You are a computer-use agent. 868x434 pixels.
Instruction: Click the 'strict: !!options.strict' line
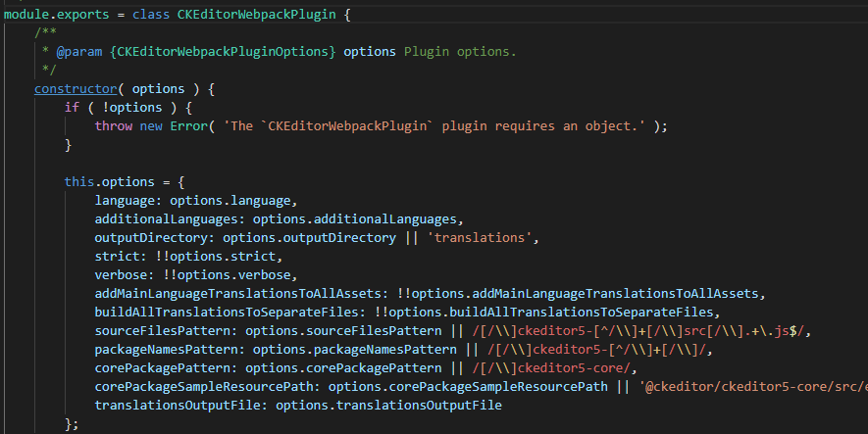(188, 257)
